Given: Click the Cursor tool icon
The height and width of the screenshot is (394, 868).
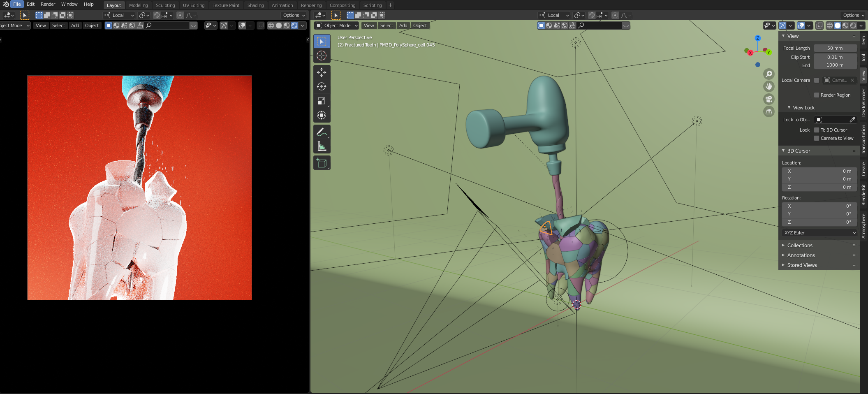Looking at the screenshot, I should [322, 56].
